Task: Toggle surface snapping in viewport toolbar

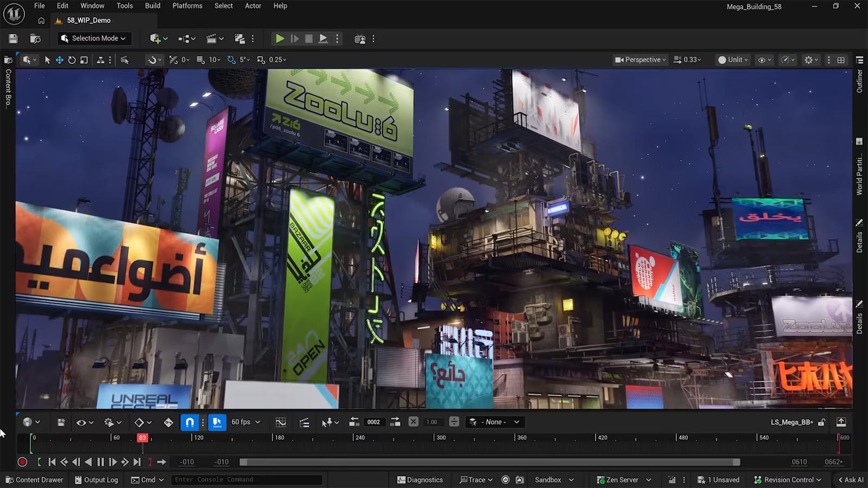Action: pyautogui.click(x=173, y=60)
